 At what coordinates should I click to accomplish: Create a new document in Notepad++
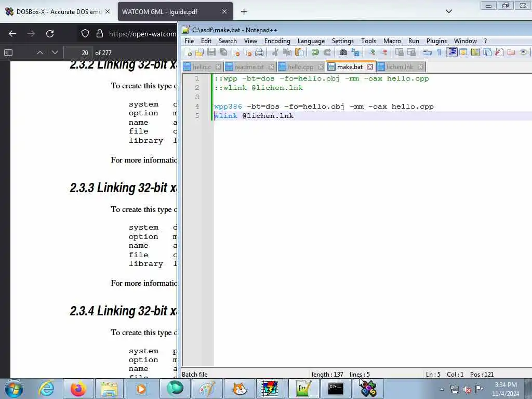click(188, 52)
